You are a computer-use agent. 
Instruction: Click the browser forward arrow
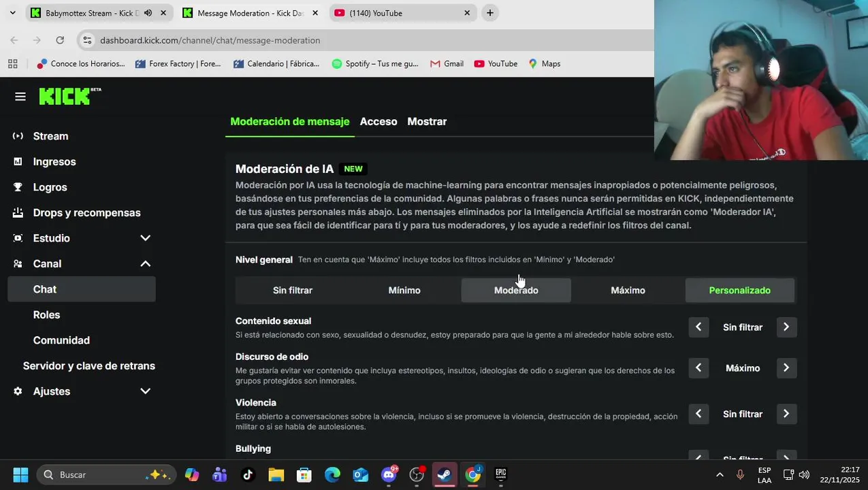pos(37,40)
